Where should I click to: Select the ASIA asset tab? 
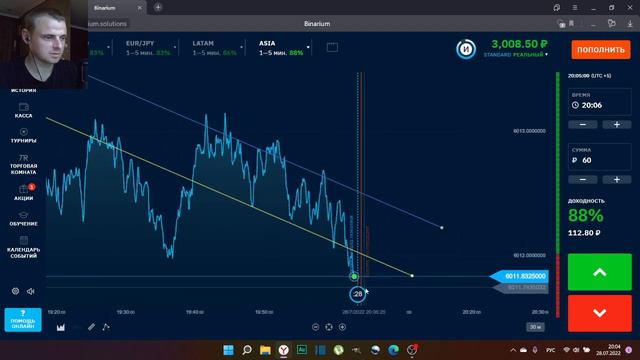coord(281,48)
